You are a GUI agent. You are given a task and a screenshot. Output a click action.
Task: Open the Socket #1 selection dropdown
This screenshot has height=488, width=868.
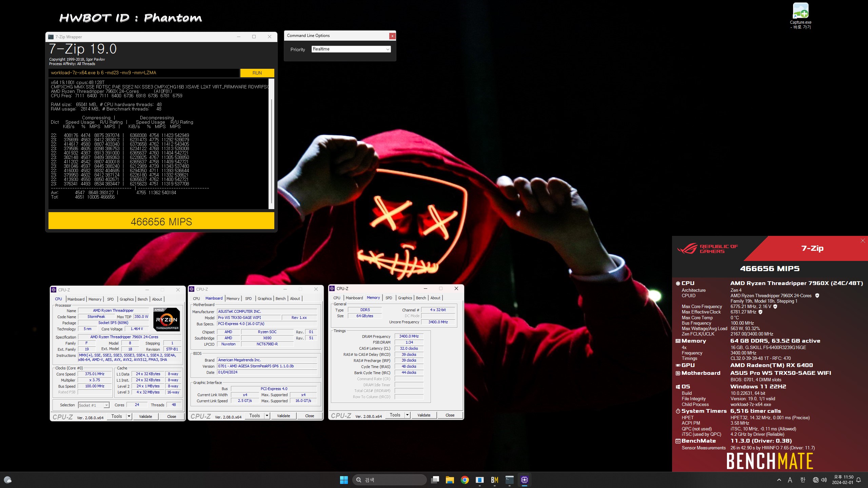tap(94, 405)
